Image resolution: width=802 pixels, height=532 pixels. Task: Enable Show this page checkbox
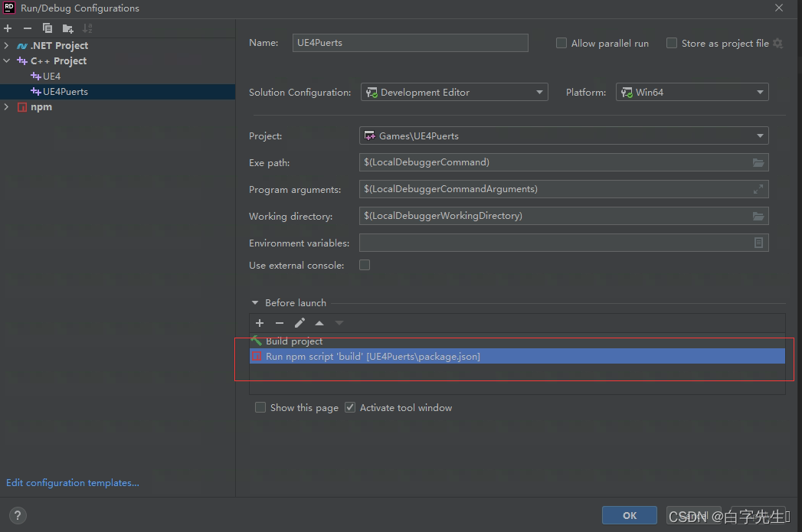click(x=260, y=407)
